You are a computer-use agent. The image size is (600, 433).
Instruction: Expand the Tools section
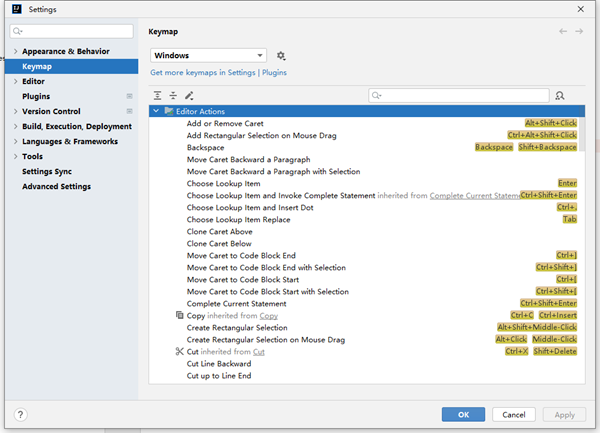coord(16,156)
